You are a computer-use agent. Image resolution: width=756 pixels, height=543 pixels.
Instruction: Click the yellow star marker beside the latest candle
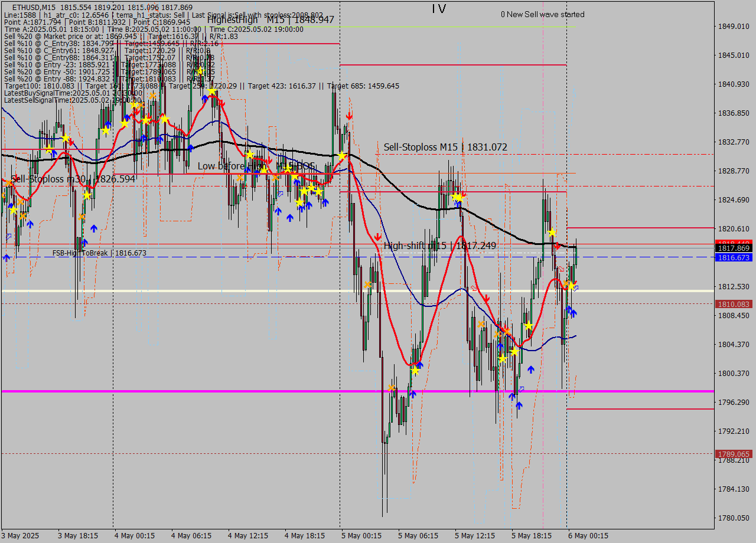pos(571,286)
